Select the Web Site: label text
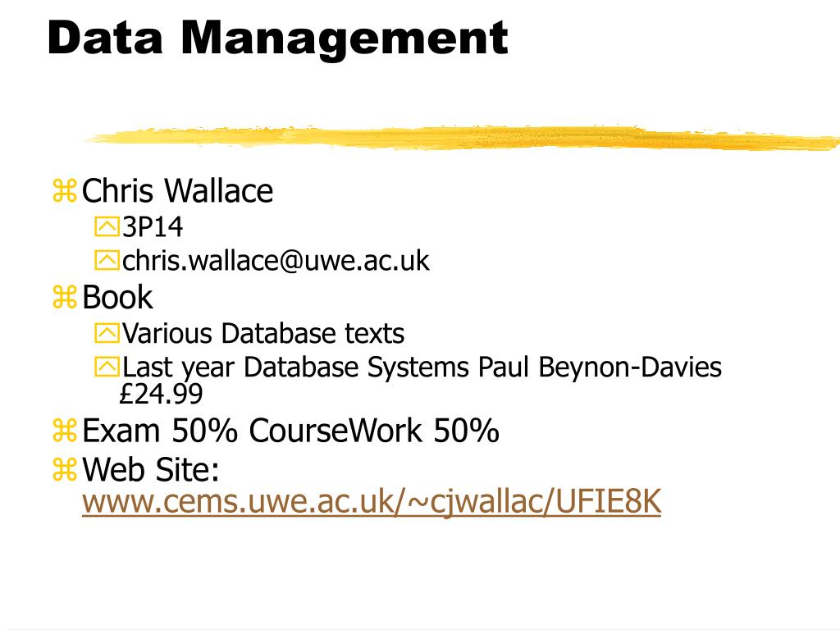Screen dimensions: 840x630 point(151,470)
